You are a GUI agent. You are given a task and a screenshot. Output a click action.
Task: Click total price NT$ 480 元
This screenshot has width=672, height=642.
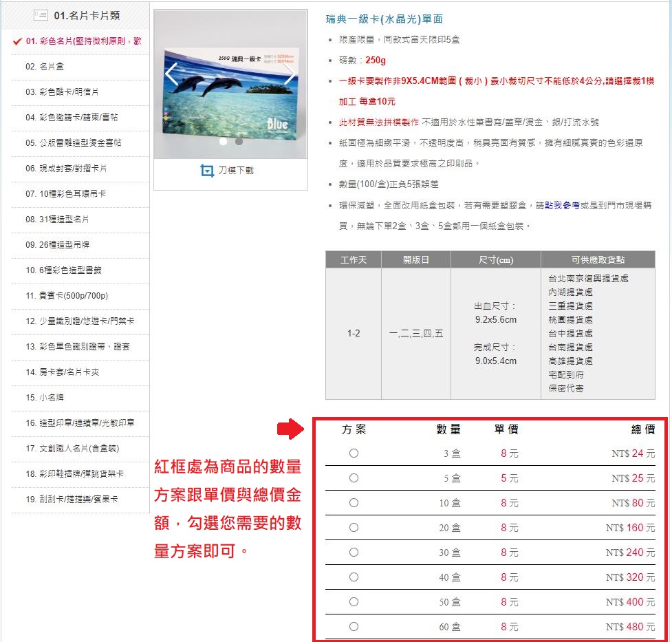click(631, 627)
